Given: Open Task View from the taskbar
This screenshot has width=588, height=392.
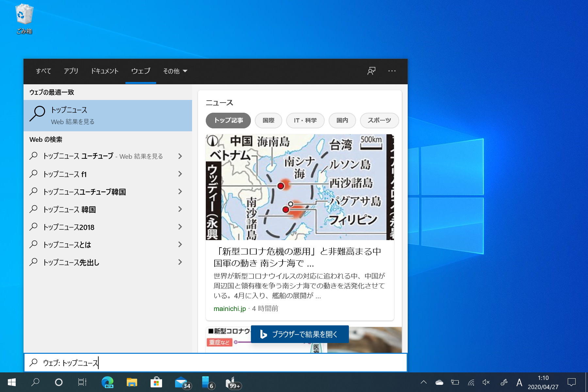Looking at the screenshot, I should [82, 382].
